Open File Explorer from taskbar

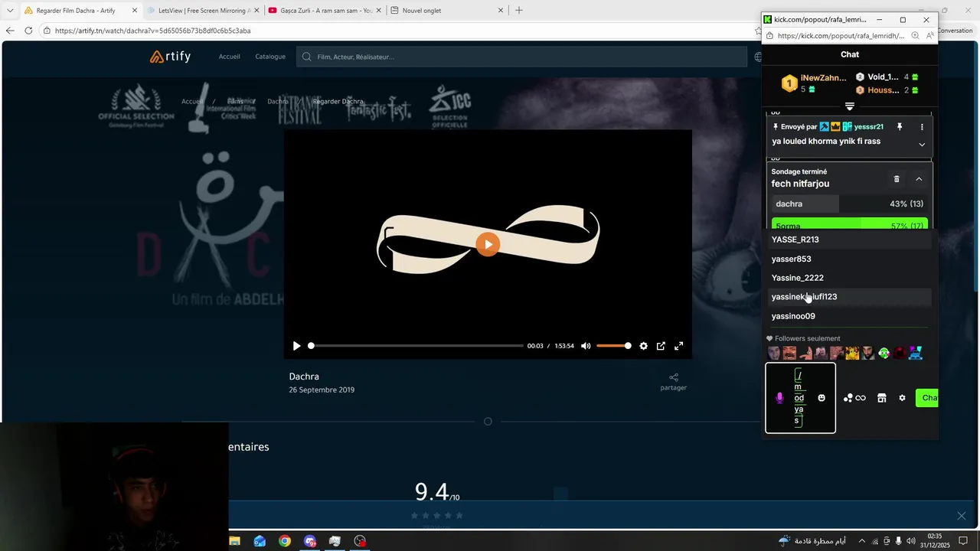point(235,541)
